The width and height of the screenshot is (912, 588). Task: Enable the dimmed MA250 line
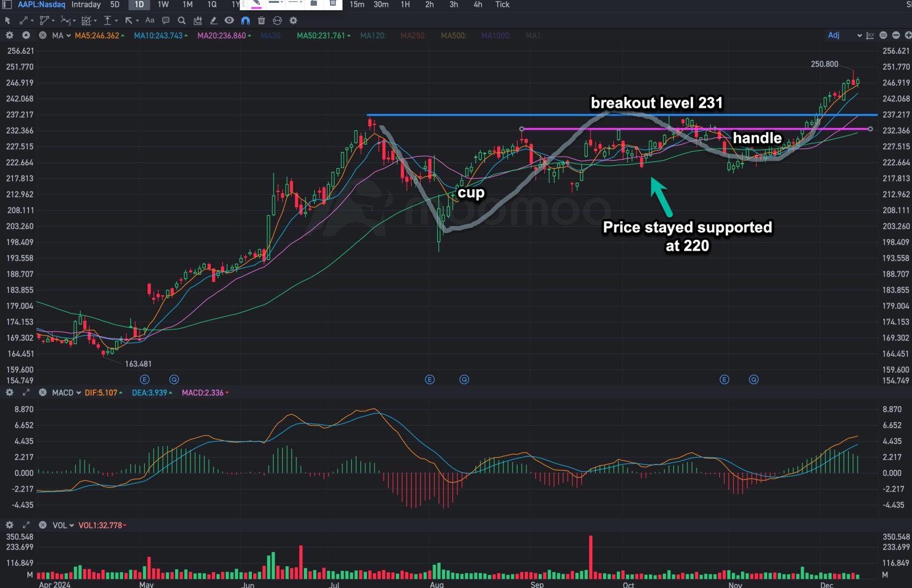[x=413, y=35]
